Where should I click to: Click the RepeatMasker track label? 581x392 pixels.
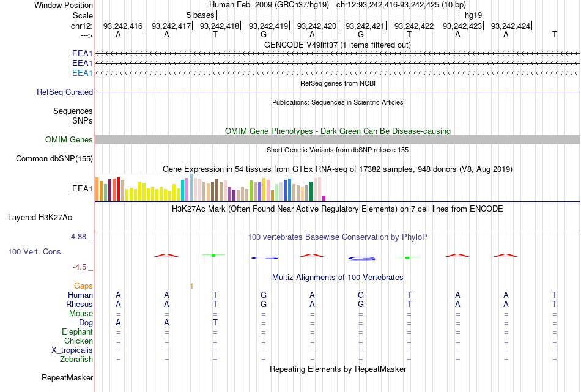[67, 377]
